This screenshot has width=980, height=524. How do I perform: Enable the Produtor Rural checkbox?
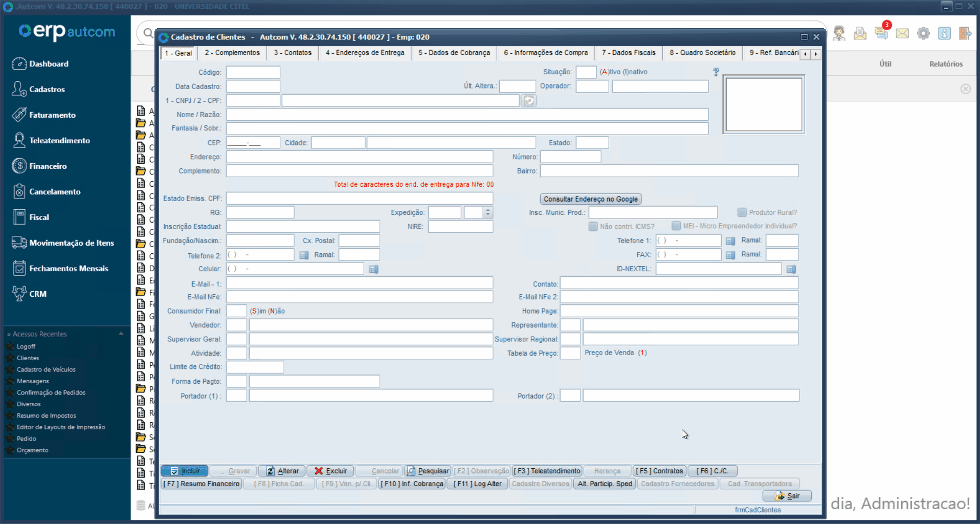tap(742, 212)
